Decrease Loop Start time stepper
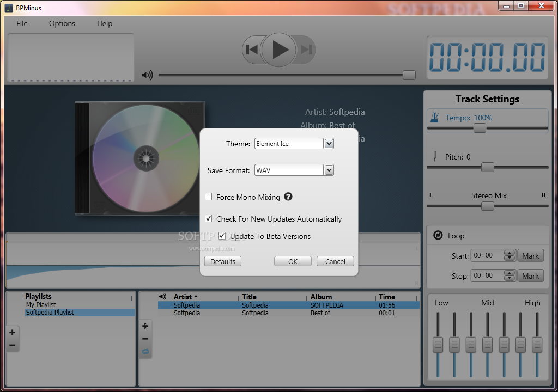Screen dimensions: 558x392 pyautogui.click(x=510, y=258)
